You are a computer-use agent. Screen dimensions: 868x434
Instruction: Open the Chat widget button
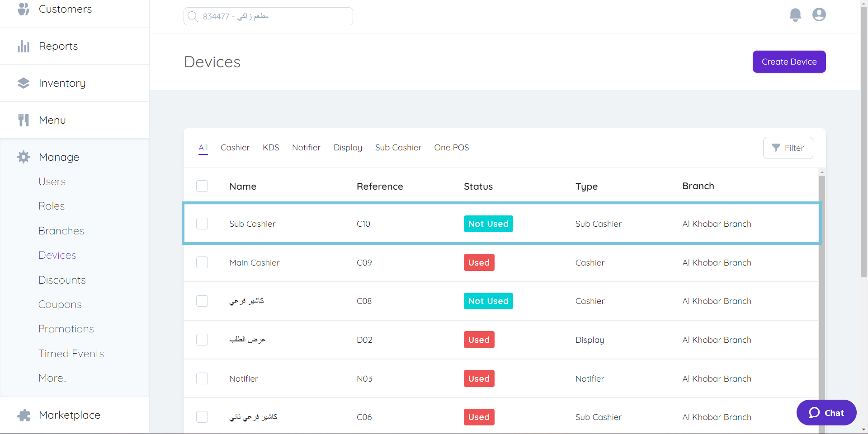click(x=826, y=412)
